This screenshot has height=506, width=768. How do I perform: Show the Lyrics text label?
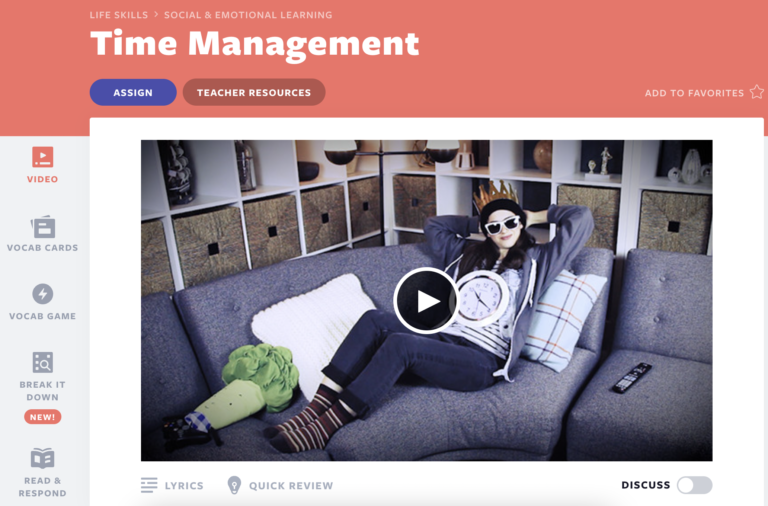184,486
